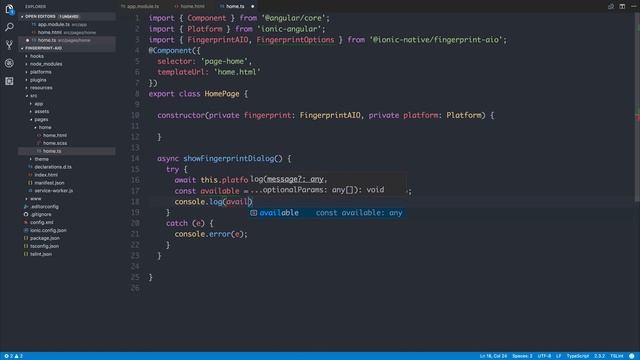Open the Explorer view in activity bar

click(x=9, y=9)
